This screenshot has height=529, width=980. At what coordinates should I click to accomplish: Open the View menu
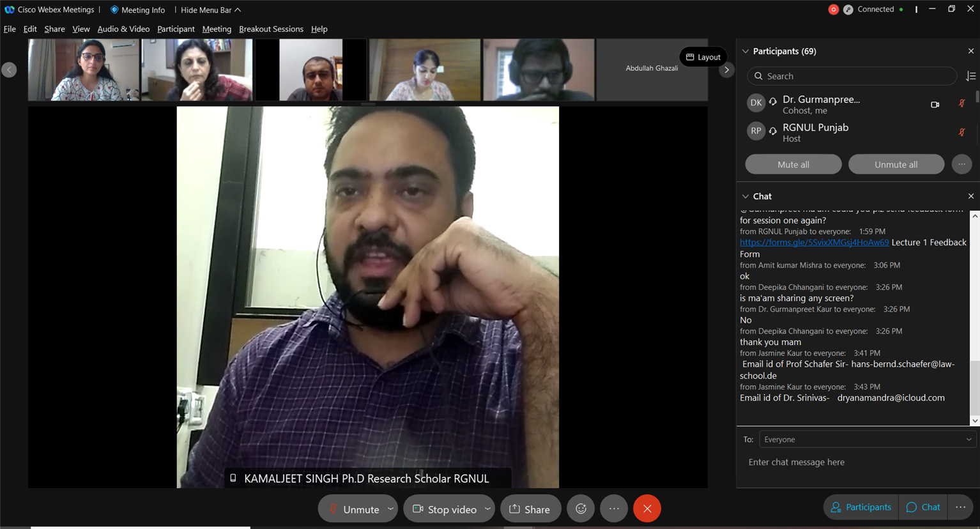pyautogui.click(x=81, y=29)
